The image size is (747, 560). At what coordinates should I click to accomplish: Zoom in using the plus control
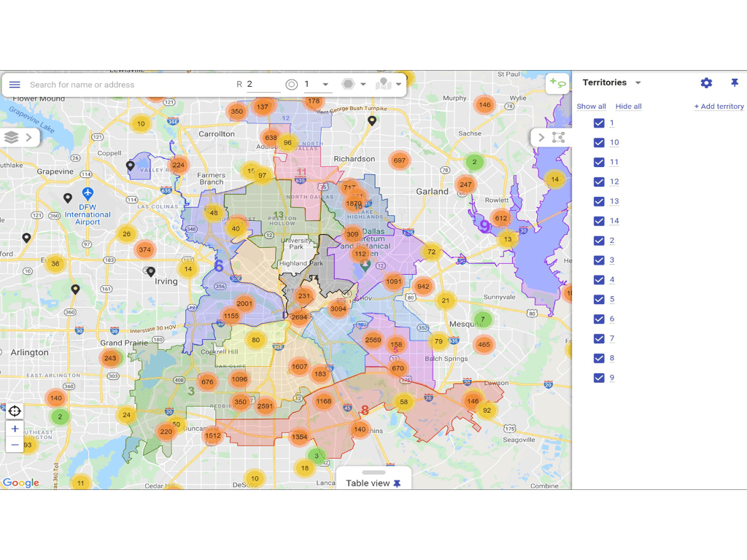[15, 429]
